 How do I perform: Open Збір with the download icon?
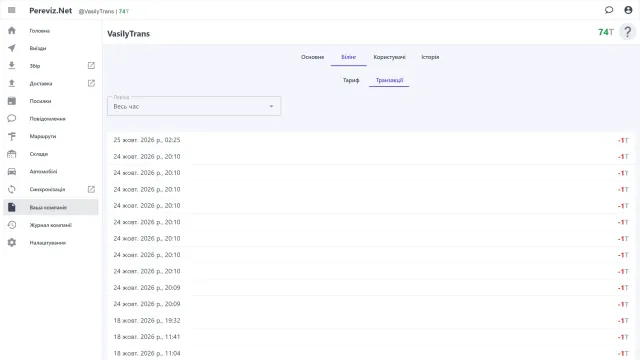[12, 66]
